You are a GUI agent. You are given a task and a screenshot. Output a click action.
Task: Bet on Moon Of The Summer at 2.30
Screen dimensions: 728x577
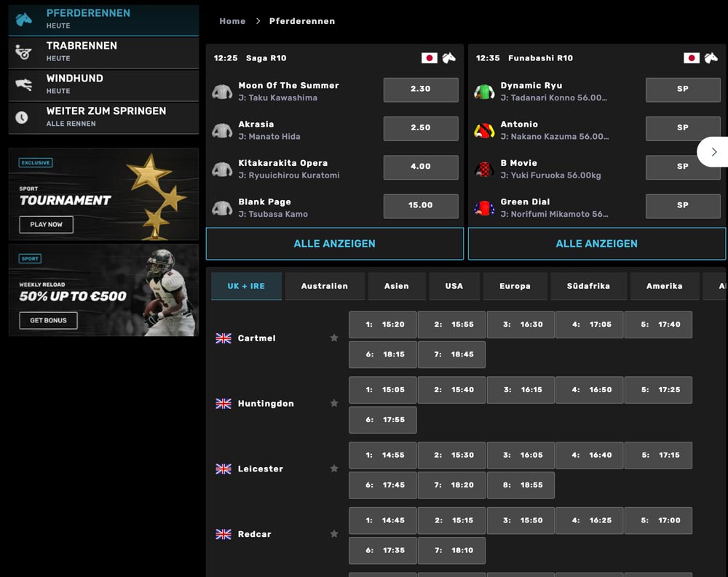click(x=421, y=89)
